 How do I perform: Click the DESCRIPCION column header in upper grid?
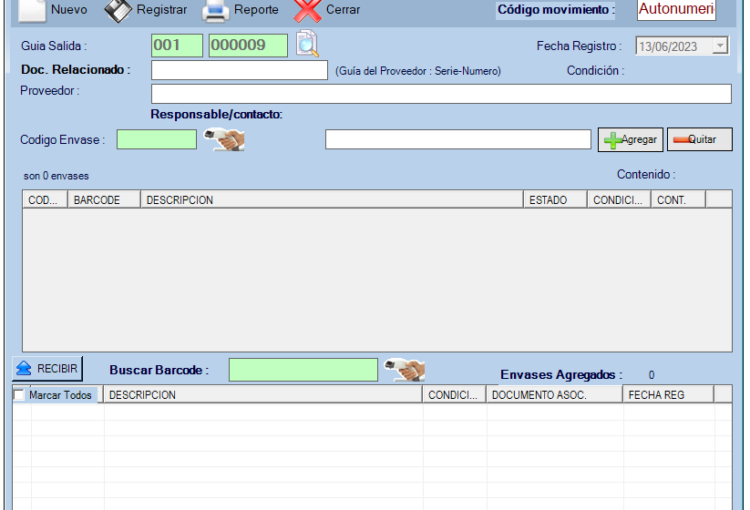330,200
